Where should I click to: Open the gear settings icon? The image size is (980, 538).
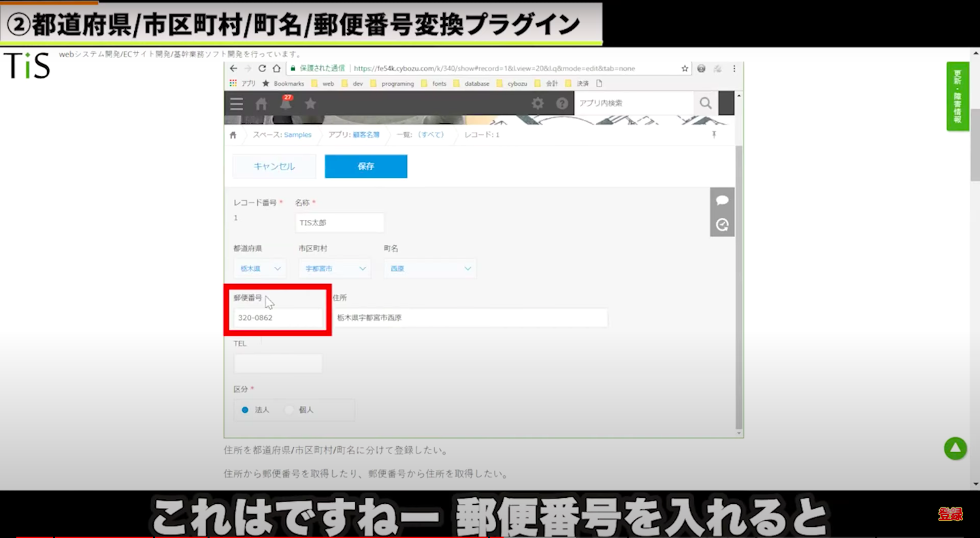click(x=538, y=104)
